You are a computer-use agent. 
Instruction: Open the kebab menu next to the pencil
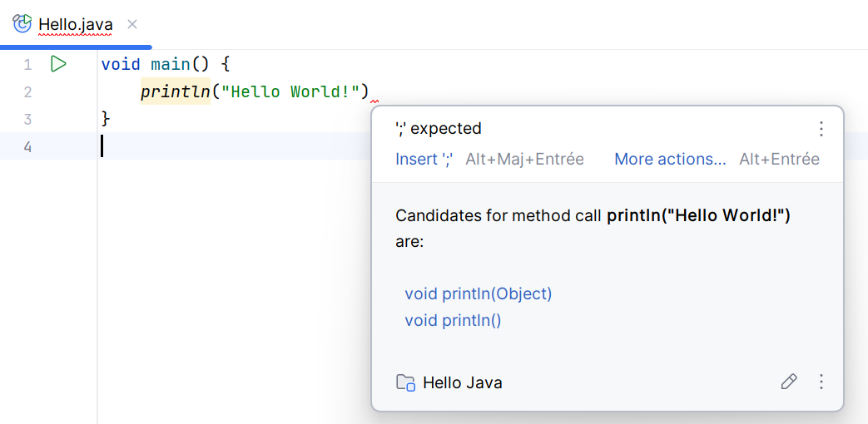pos(821,382)
